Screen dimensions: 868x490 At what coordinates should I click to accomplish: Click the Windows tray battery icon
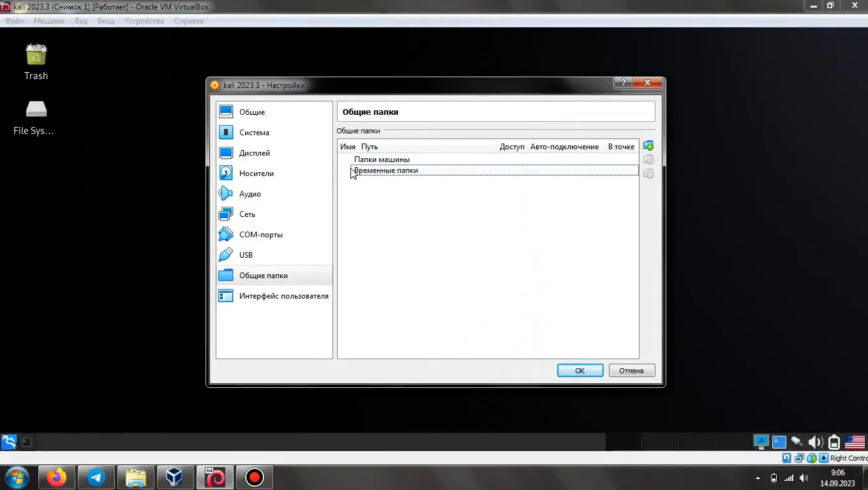tap(774, 478)
